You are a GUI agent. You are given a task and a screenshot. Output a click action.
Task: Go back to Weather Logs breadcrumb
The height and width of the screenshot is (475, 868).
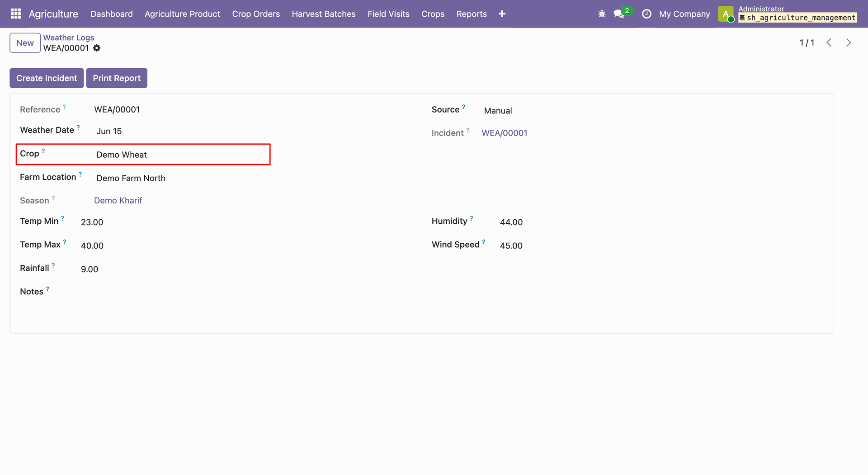click(x=69, y=38)
